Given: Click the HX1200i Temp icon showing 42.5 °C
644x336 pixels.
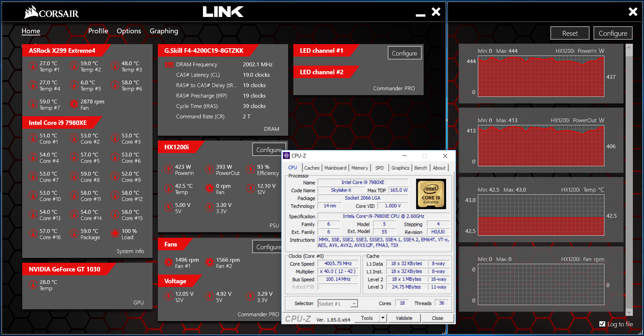Looking at the screenshot, I should [x=169, y=188].
